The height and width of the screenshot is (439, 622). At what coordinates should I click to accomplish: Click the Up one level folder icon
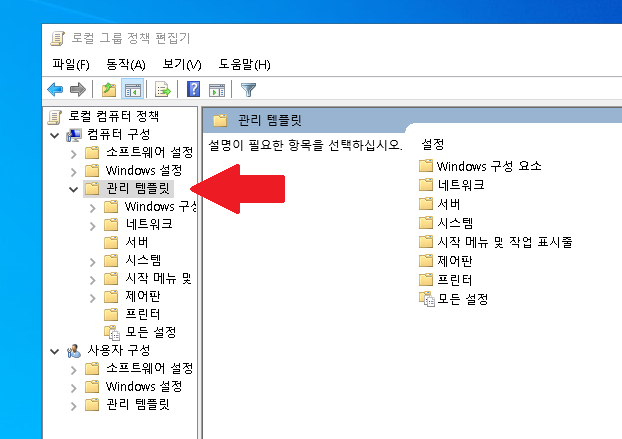pyautogui.click(x=109, y=90)
